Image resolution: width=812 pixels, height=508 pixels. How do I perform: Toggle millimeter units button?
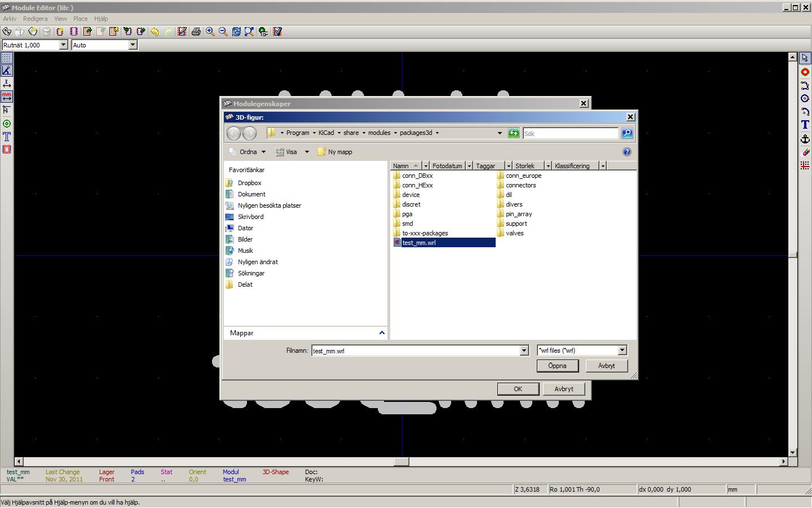(x=7, y=97)
